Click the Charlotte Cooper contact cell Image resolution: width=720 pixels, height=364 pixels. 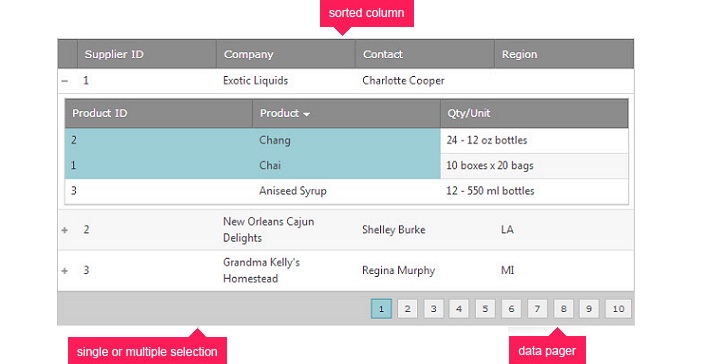[403, 81]
